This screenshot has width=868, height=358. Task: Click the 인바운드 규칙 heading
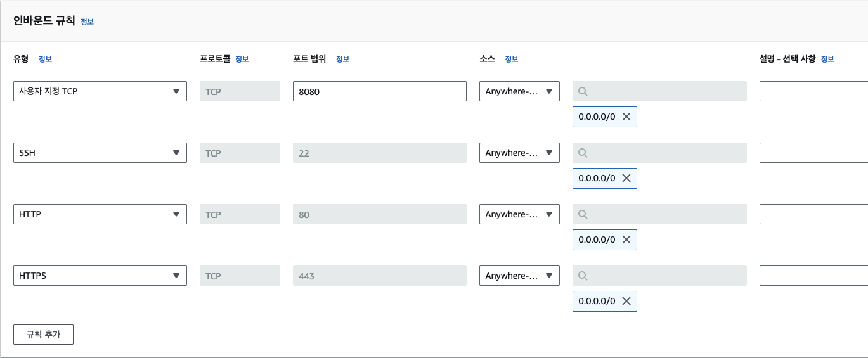44,21
